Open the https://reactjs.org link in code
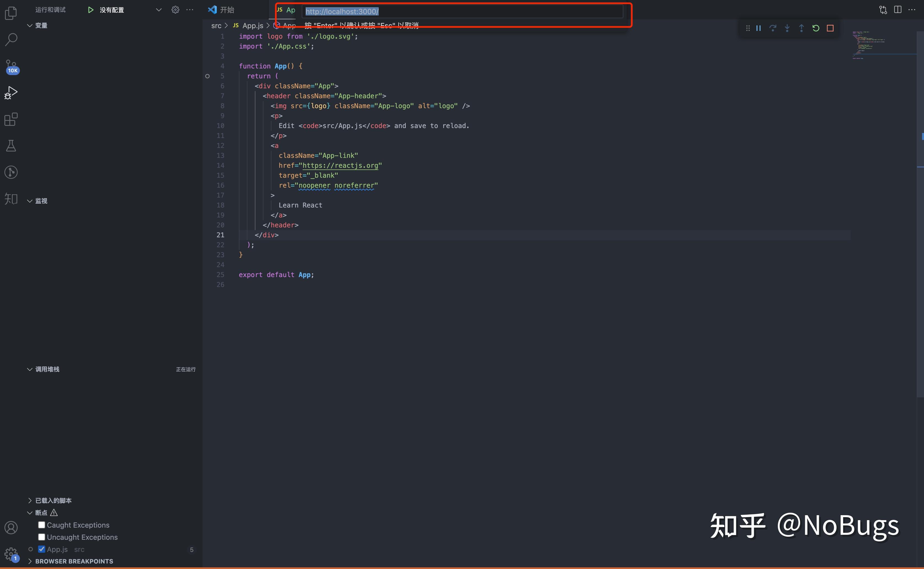 pyautogui.click(x=340, y=166)
